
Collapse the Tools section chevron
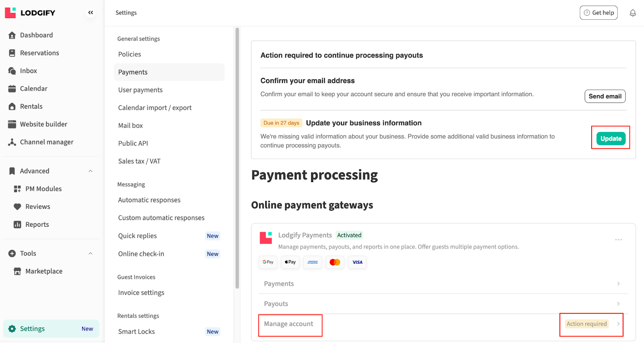[91, 254]
